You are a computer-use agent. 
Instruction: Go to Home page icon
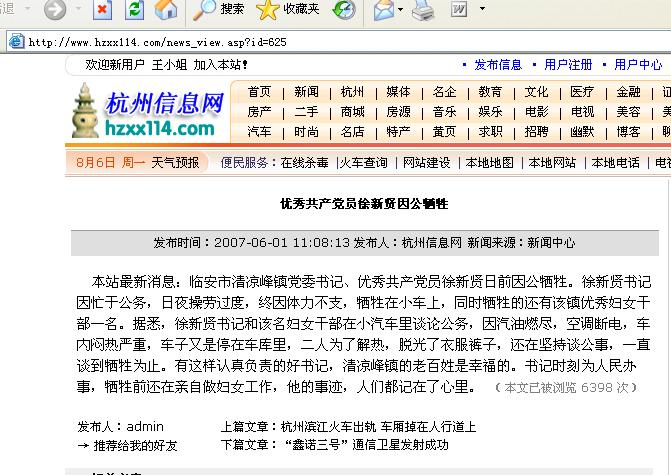pyautogui.click(x=166, y=9)
